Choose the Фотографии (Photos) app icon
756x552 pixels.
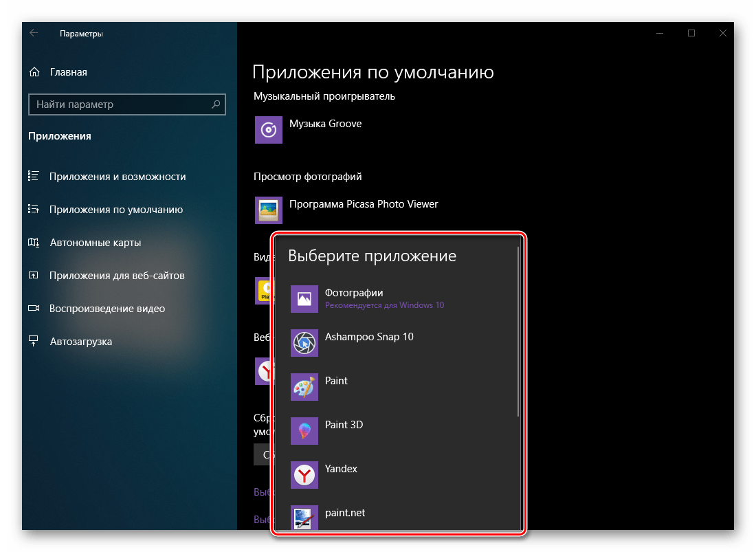click(304, 299)
